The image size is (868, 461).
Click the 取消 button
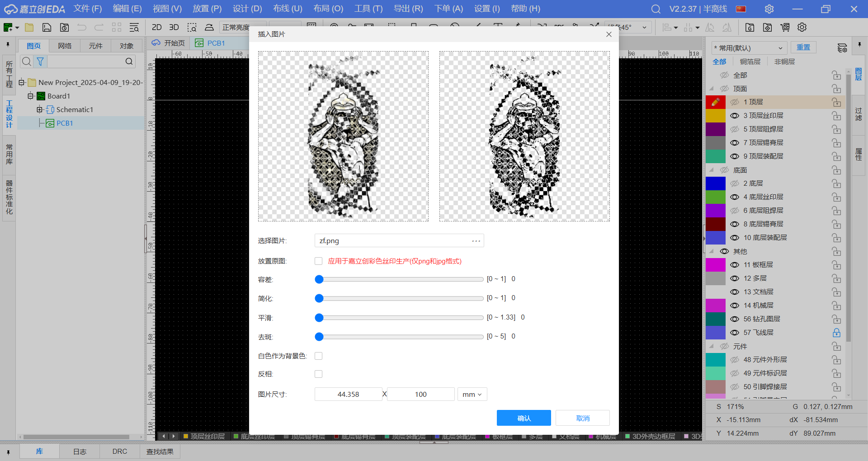(x=583, y=418)
